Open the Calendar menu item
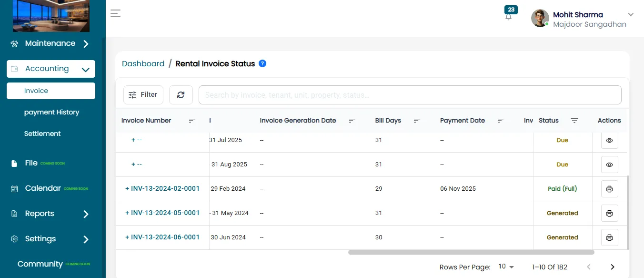This screenshot has height=278, width=644. 50,188
